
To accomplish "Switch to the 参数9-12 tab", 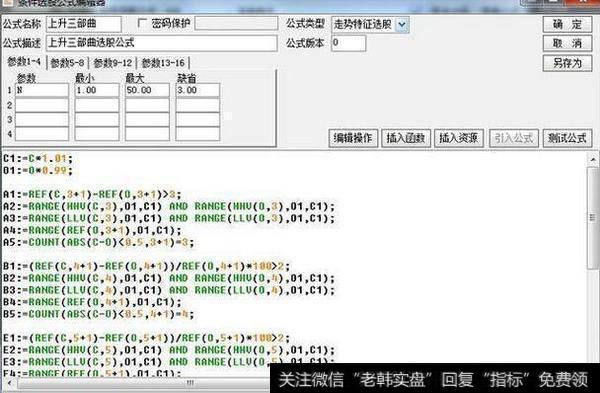I will [112, 63].
